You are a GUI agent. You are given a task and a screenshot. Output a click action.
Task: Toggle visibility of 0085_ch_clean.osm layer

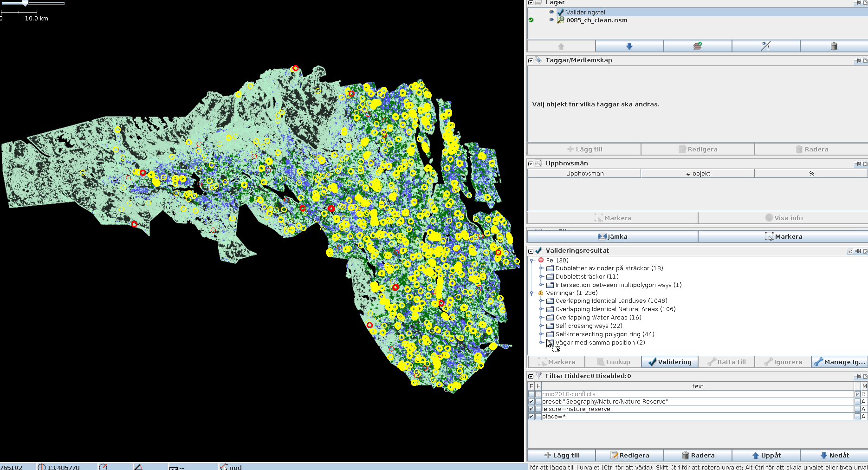(551, 20)
